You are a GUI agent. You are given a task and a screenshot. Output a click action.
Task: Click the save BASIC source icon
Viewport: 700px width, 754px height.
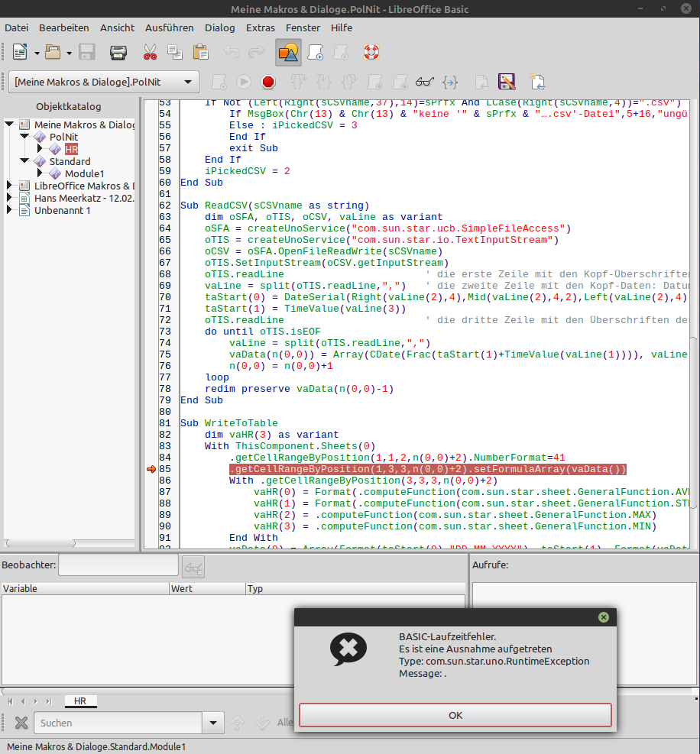507,82
